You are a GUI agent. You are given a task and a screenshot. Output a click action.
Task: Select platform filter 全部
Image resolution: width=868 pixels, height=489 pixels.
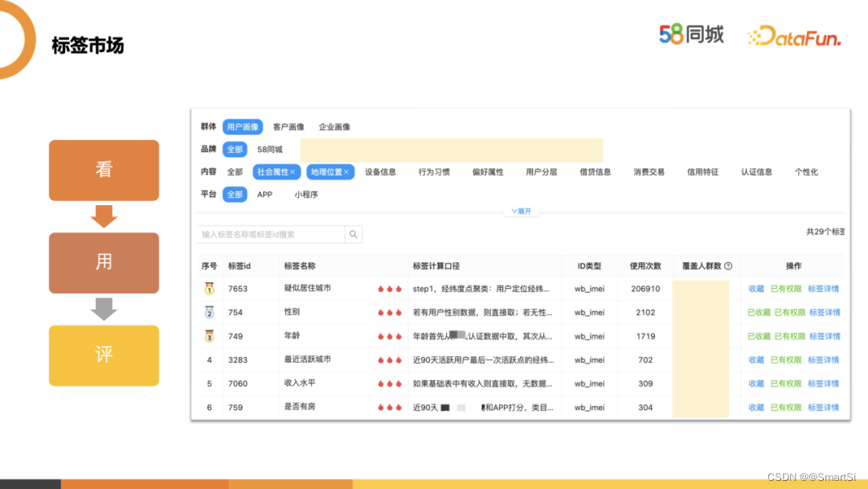[x=235, y=195]
